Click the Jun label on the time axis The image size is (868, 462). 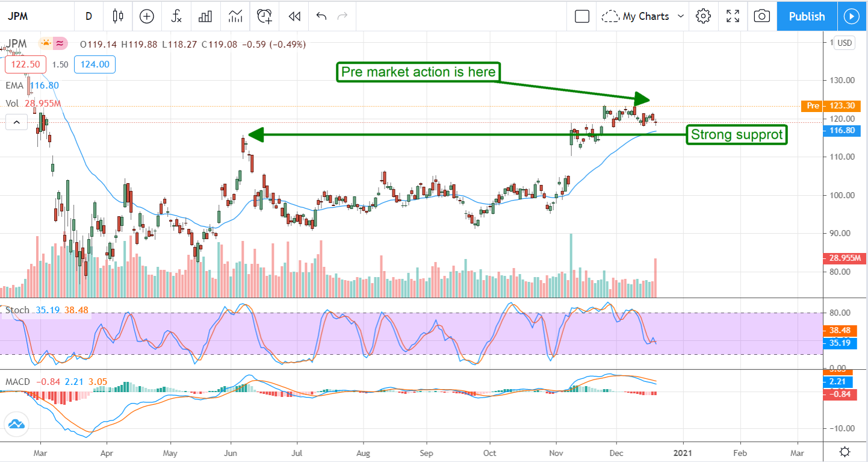(x=231, y=452)
